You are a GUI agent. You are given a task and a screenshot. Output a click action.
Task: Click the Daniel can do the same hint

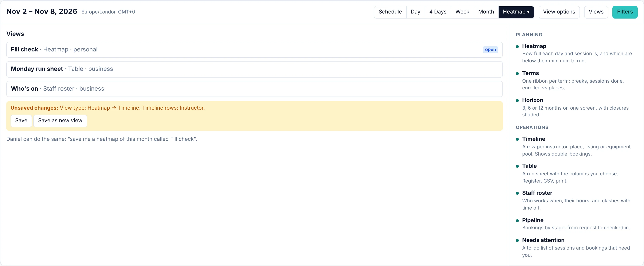coord(102,139)
